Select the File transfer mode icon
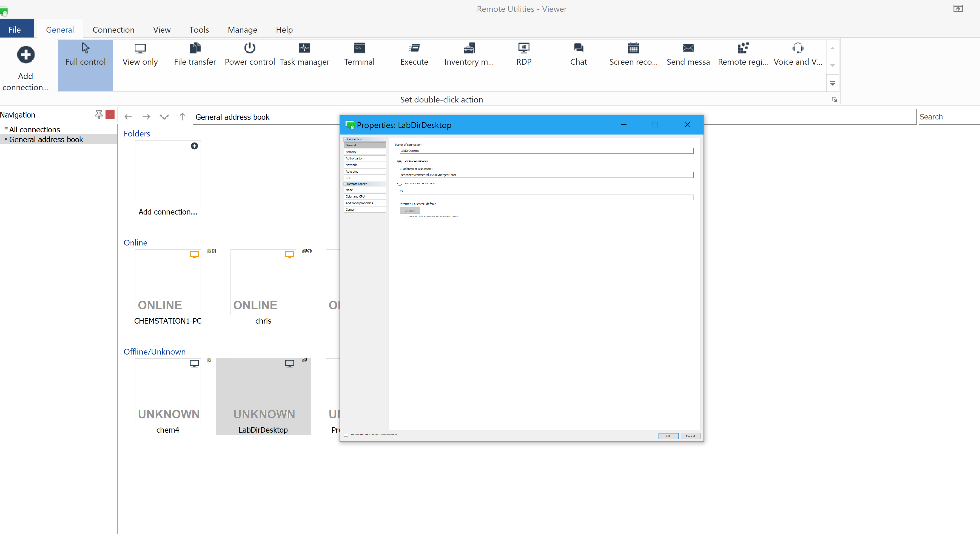Screen dimensions: 980x534 195,48
